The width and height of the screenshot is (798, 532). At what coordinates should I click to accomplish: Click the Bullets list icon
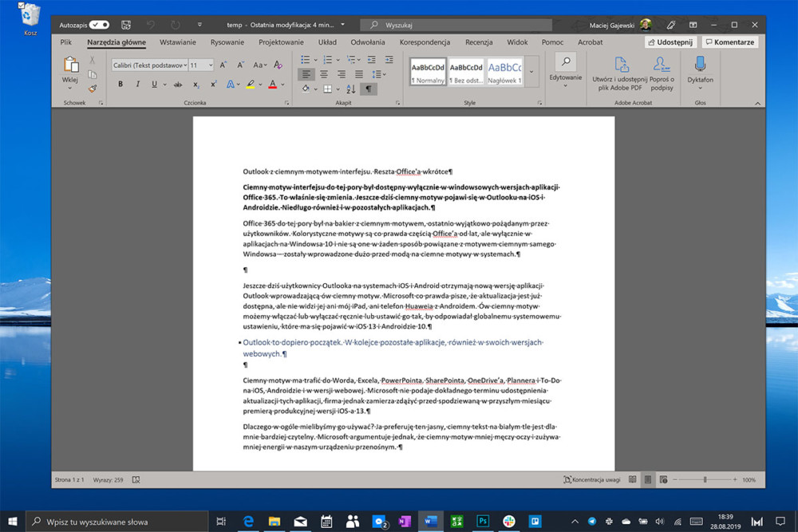click(x=305, y=60)
